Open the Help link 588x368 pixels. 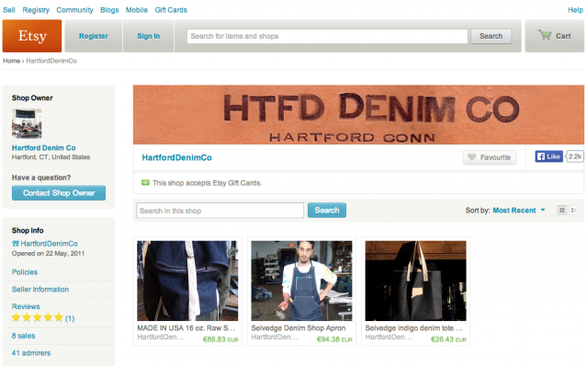click(575, 10)
